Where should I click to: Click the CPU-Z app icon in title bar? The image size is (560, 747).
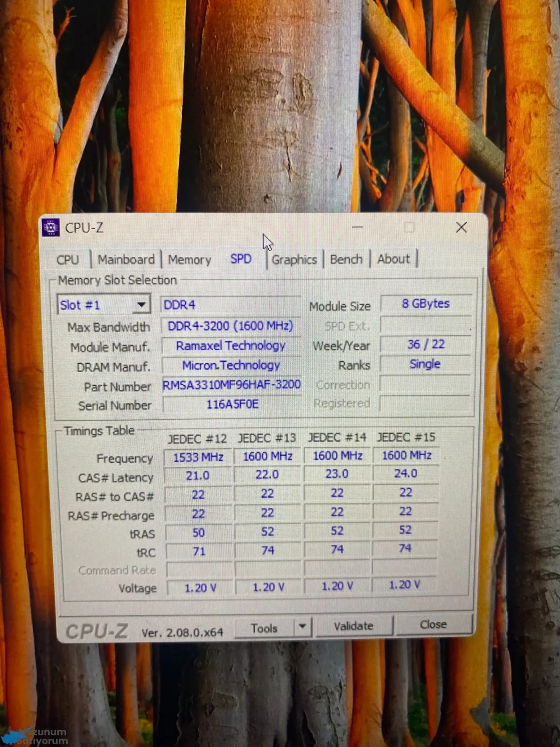(x=50, y=228)
